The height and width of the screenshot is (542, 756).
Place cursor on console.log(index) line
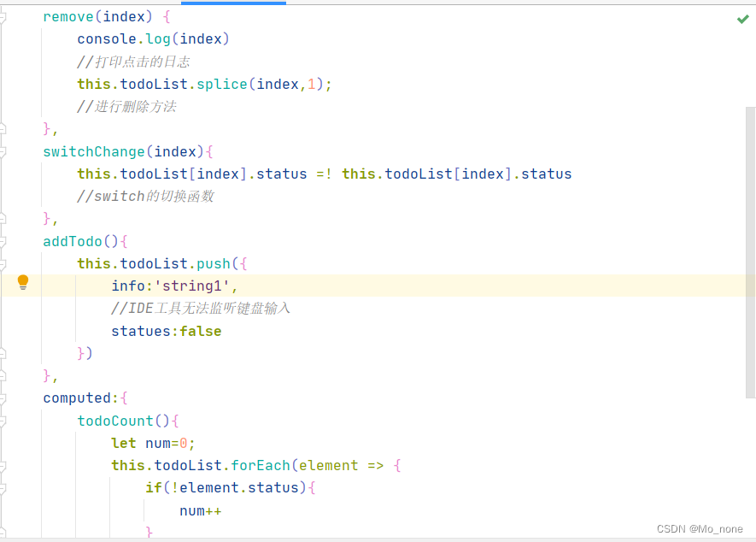(x=153, y=39)
